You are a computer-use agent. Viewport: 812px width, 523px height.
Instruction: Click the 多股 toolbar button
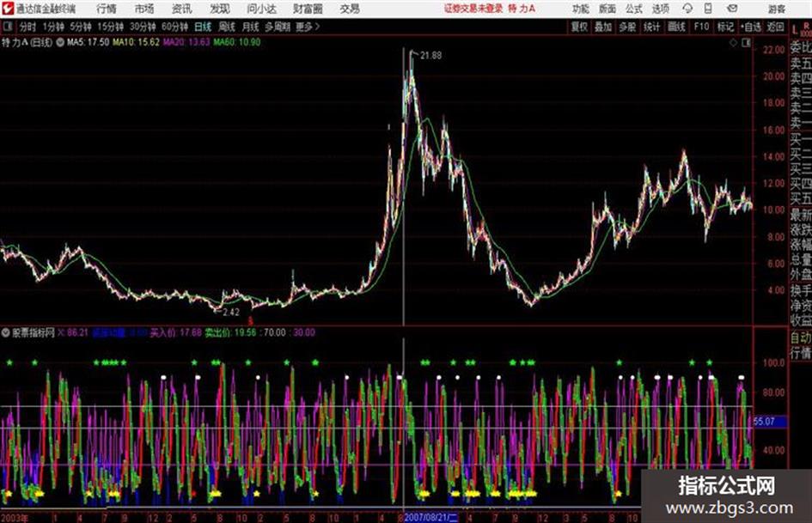pos(627,27)
